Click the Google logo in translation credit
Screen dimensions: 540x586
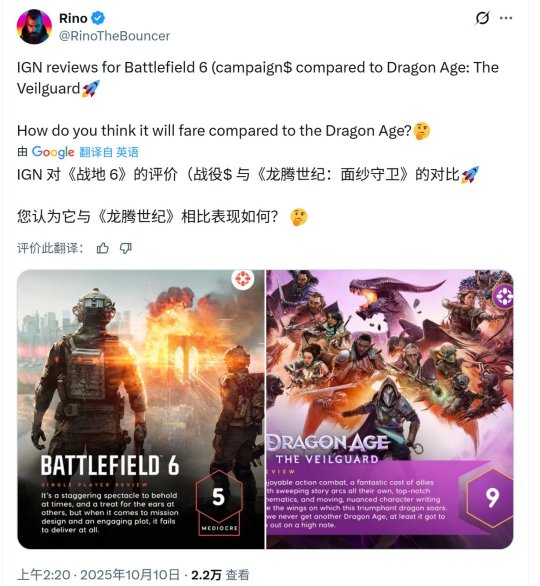tap(53, 152)
